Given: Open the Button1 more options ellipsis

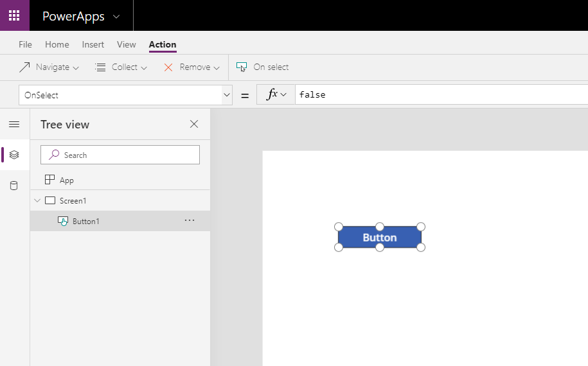Looking at the screenshot, I should click(x=190, y=220).
